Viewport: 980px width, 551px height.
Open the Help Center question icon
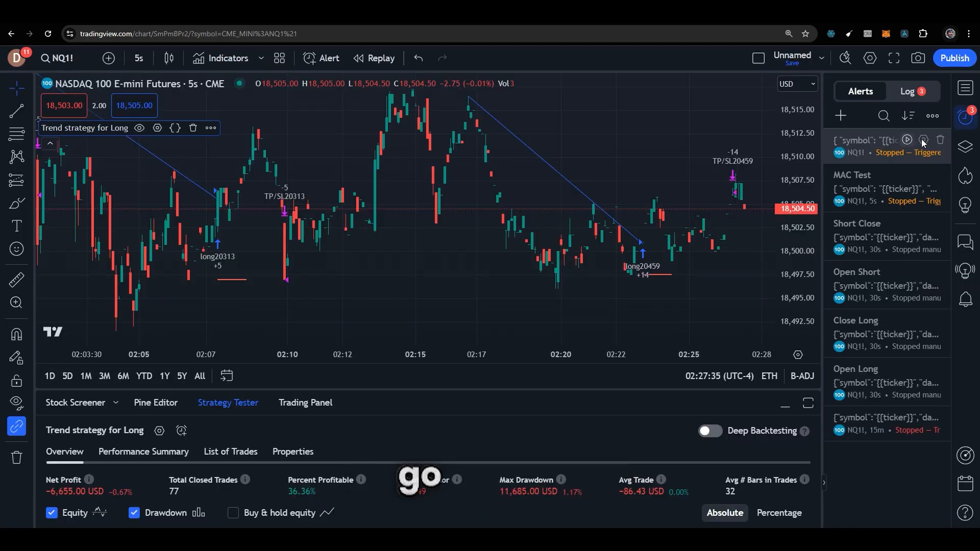click(965, 512)
